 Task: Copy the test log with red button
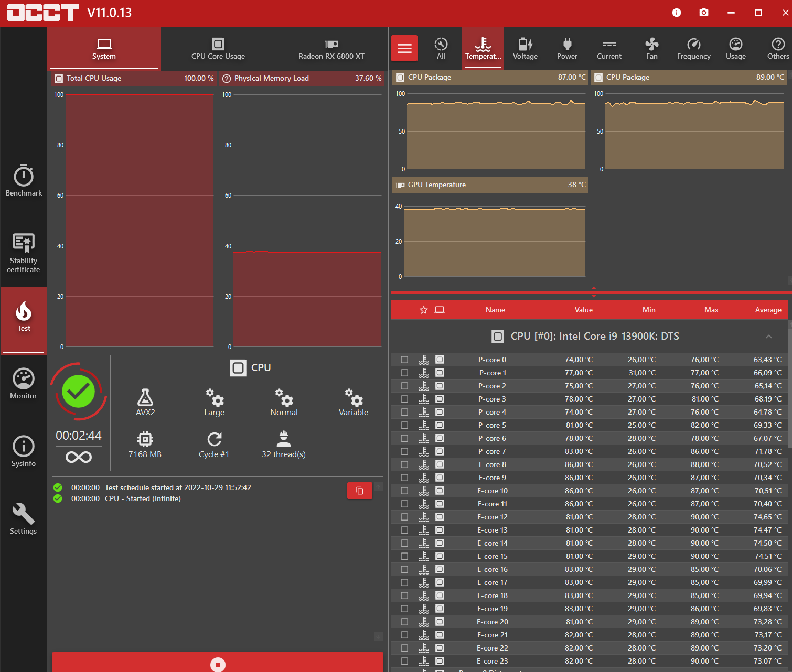360,491
